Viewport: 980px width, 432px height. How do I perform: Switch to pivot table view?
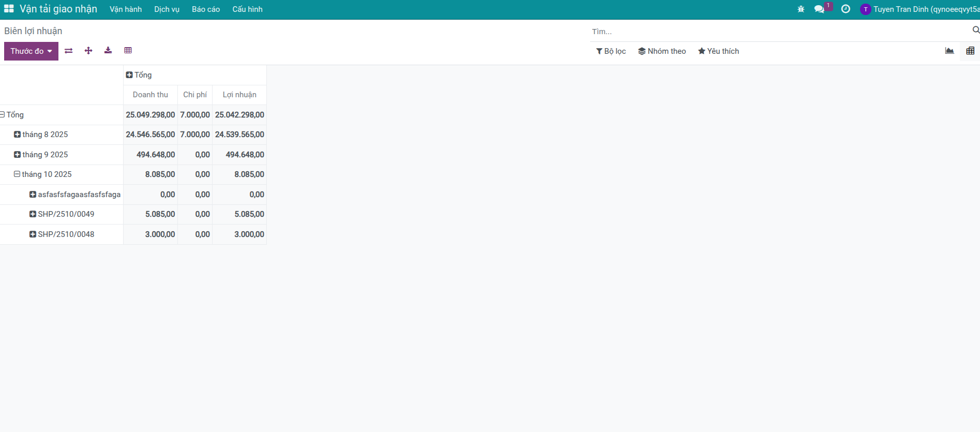(970, 51)
